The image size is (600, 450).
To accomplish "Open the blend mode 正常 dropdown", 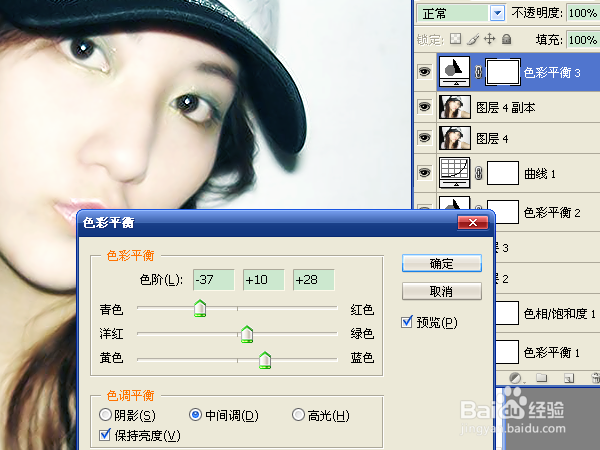I will coord(497,13).
